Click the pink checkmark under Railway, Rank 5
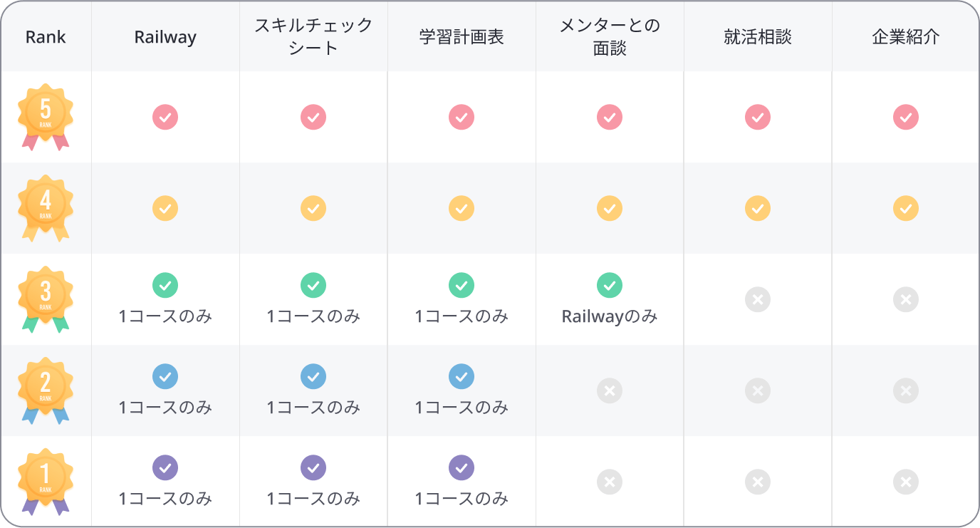The image size is (980, 528). click(165, 117)
